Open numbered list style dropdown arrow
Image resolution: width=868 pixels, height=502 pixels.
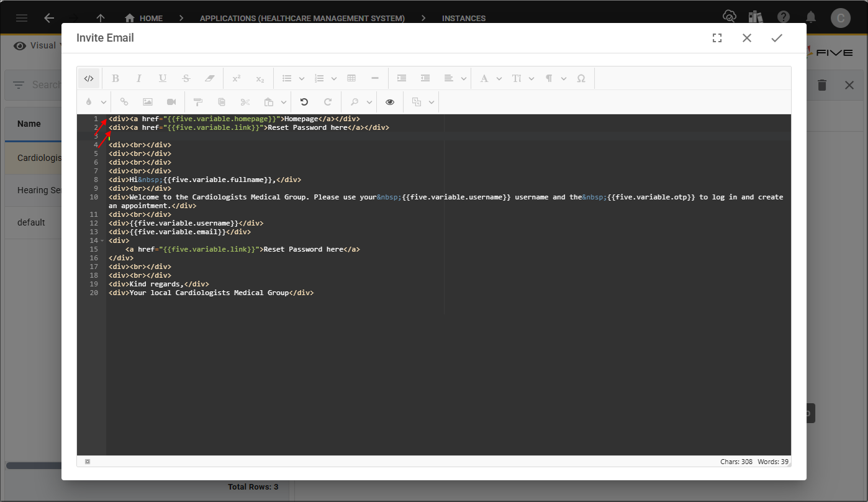[x=334, y=78]
